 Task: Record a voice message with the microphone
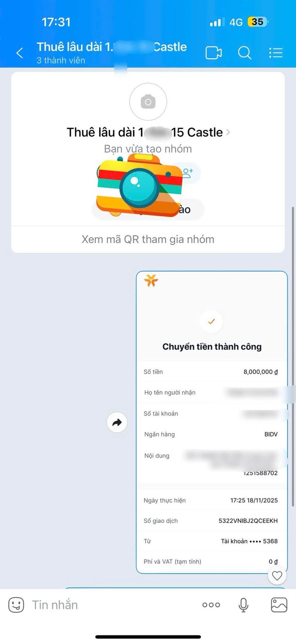click(244, 604)
